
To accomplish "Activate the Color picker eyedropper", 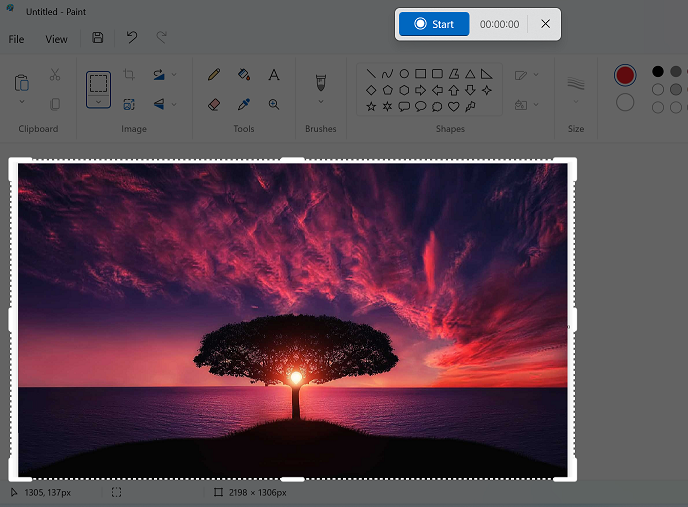I will click(x=244, y=104).
